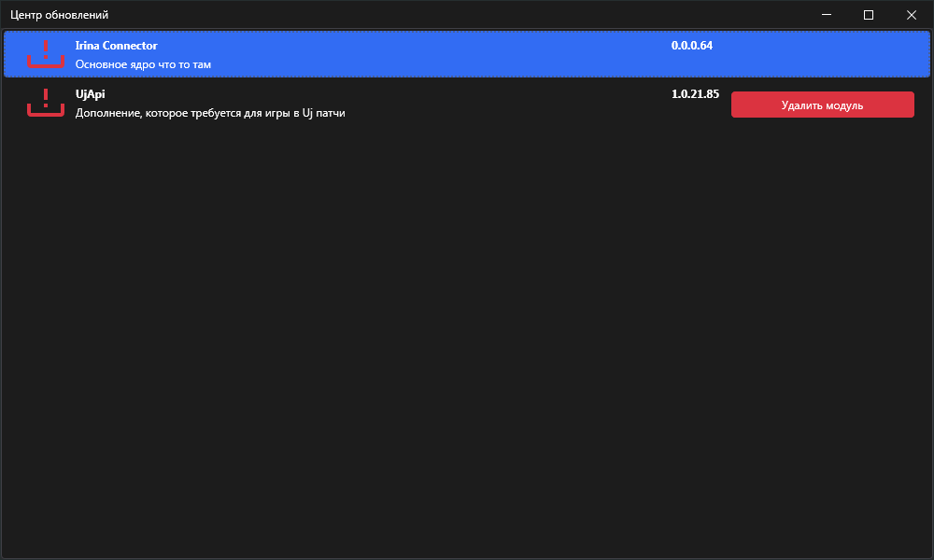Image resolution: width=934 pixels, height=560 pixels.
Task: Click the update-needed icon beside Irina Connector
Action: [45, 54]
